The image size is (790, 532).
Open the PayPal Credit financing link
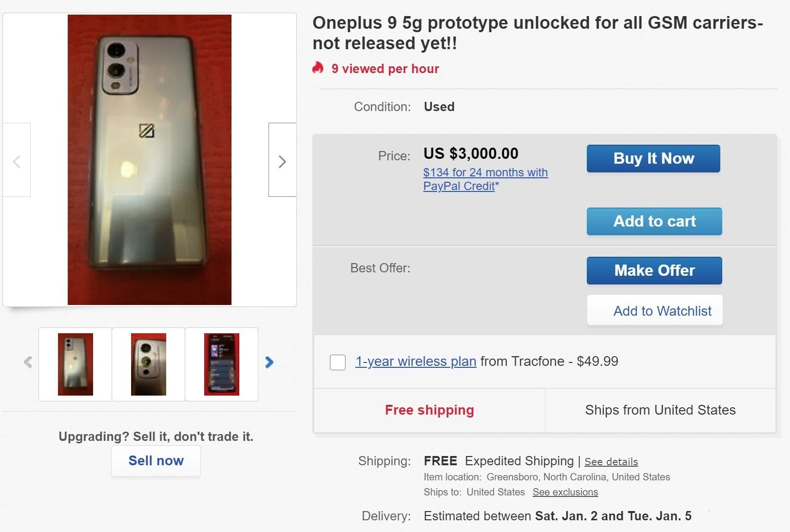pos(485,179)
